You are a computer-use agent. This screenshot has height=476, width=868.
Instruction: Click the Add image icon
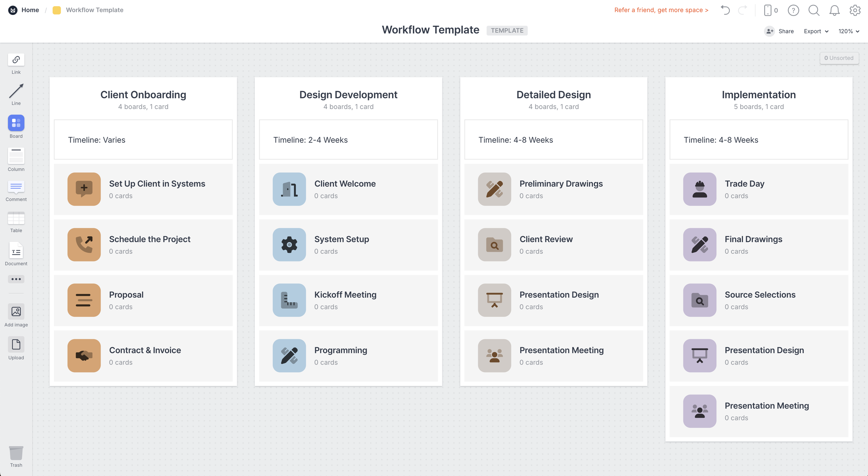tap(16, 312)
